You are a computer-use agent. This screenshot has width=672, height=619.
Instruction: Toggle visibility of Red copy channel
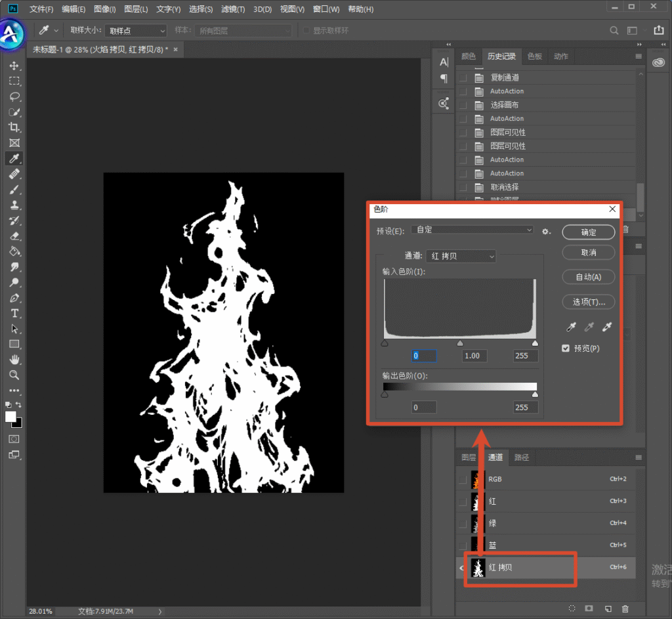463,568
